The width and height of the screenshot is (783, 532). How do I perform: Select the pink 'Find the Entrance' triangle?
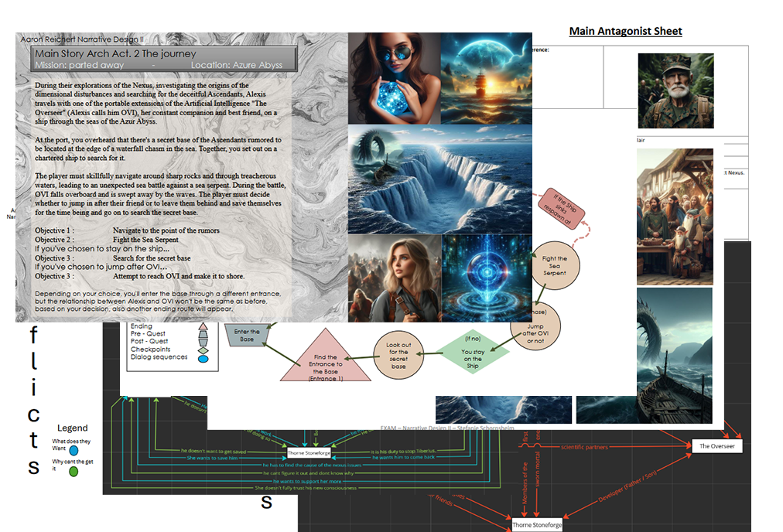pyautogui.click(x=326, y=360)
